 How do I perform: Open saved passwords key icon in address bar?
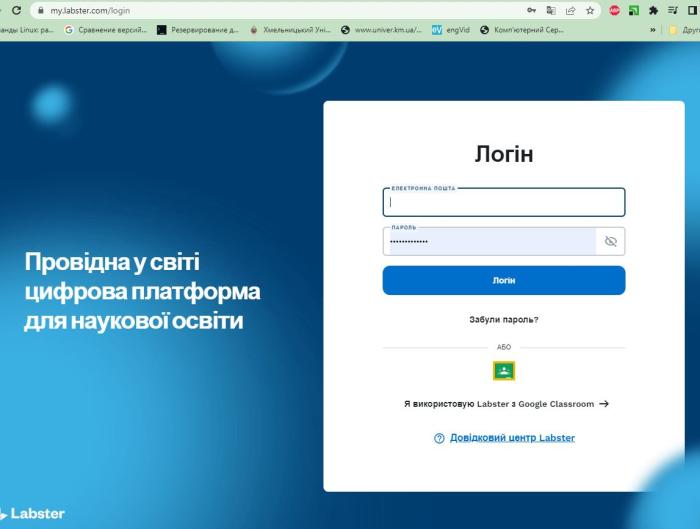(531, 10)
